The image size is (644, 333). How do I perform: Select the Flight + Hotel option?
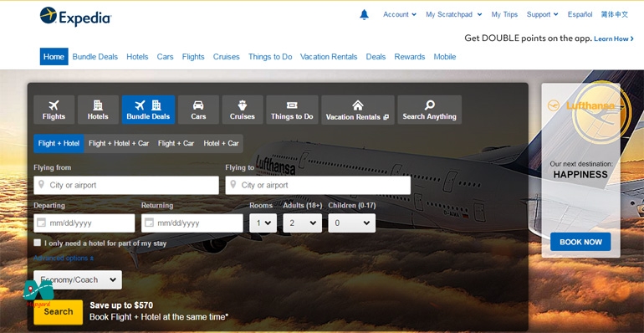(x=59, y=143)
